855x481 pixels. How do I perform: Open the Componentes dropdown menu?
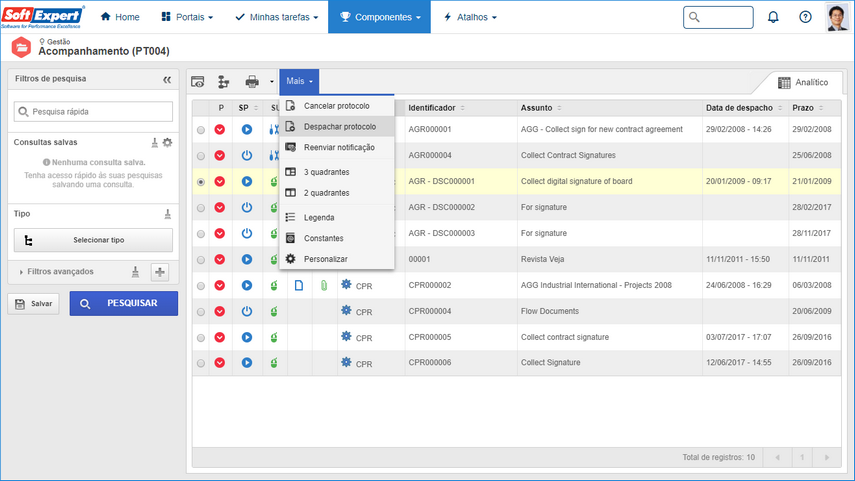pyautogui.click(x=380, y=17)
